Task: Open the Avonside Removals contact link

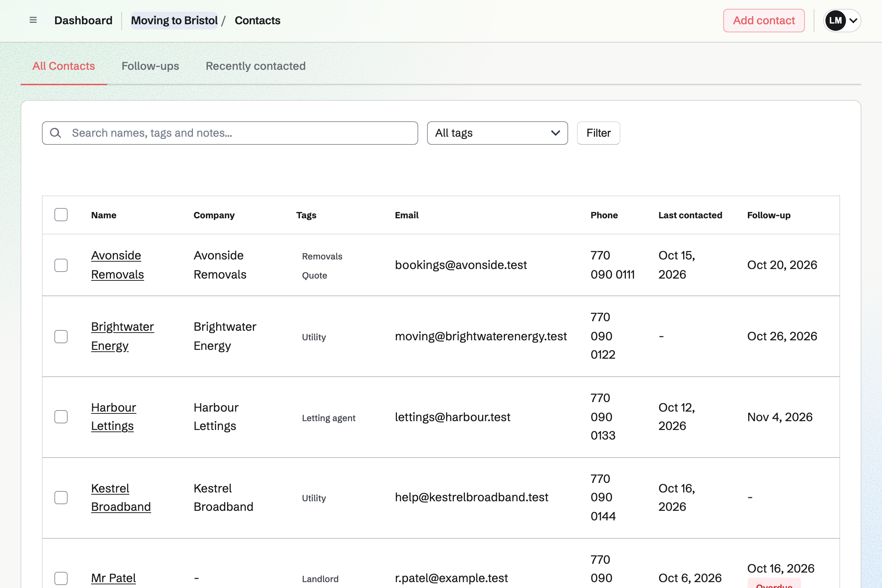Action: click(x=117, y=265)
